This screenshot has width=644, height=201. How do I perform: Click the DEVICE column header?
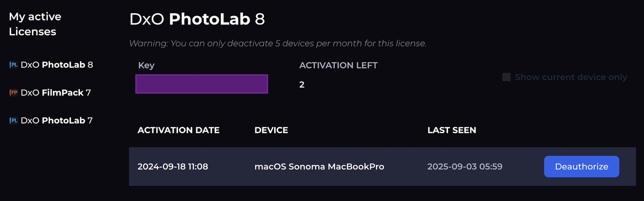pos(271,130)
